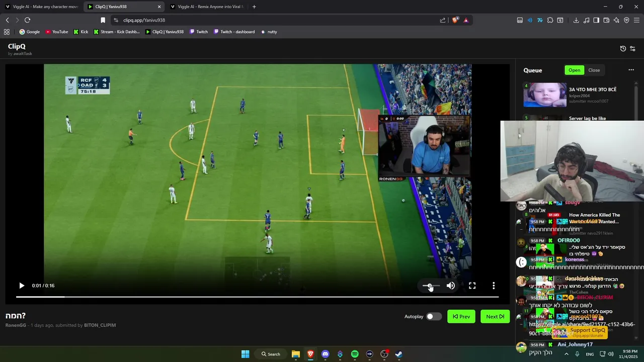The width and height of the screenshot is (644, 362).
Task: Bookmark this page via the bookmark icon
Action: (x=103, y=20)
